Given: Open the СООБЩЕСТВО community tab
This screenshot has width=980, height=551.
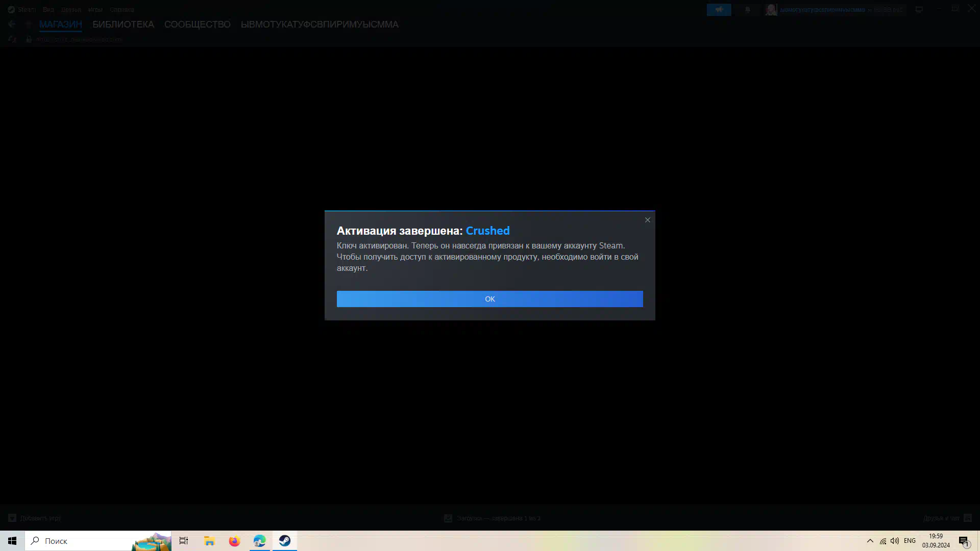Looking at the screenshot, I should 197,24.
